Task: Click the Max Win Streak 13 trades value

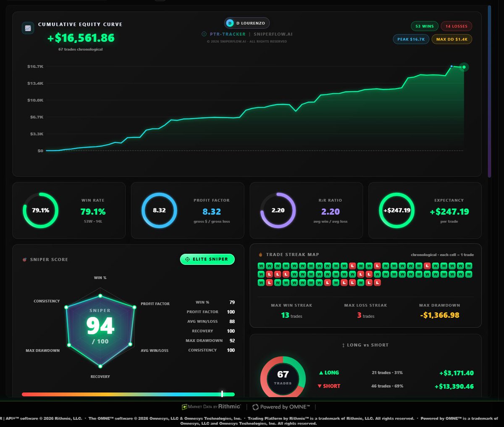Action: (x=291, y=315)
